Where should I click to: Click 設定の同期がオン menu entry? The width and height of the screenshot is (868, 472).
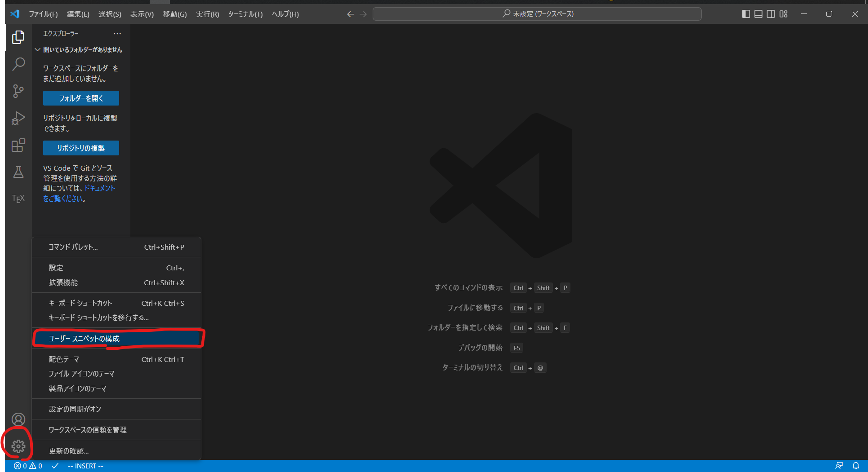(116, 410)
